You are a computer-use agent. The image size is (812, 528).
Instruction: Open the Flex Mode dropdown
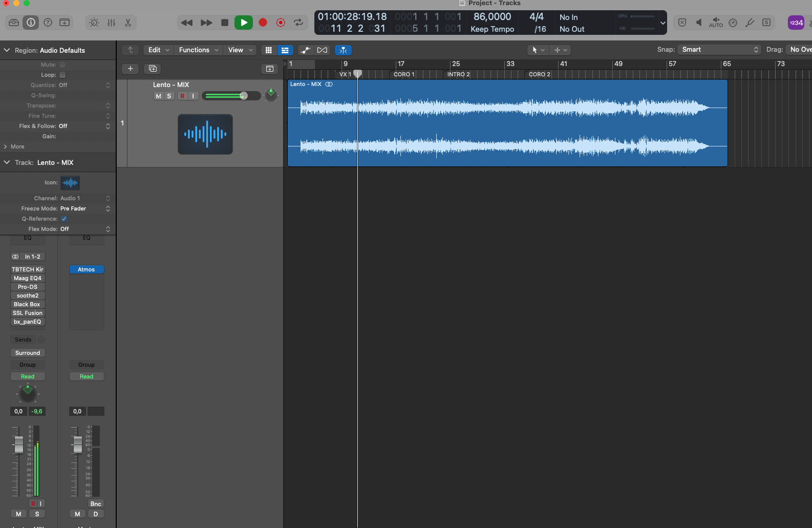pos(85,229)
